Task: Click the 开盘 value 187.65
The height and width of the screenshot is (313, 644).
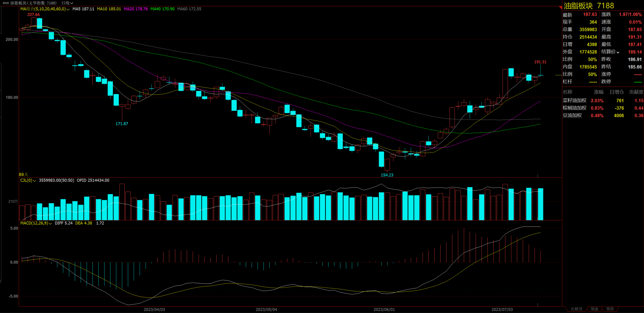Action: click(x=635, y=30)
